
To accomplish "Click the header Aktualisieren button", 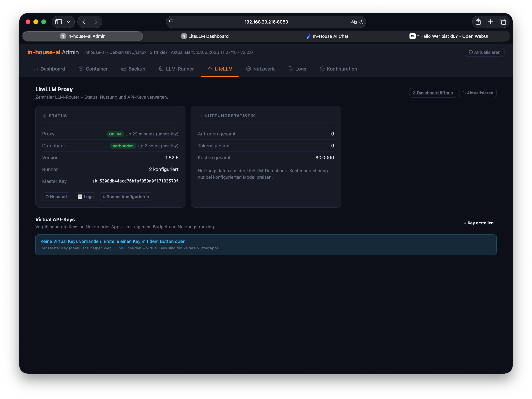I will tap(484, 52).
